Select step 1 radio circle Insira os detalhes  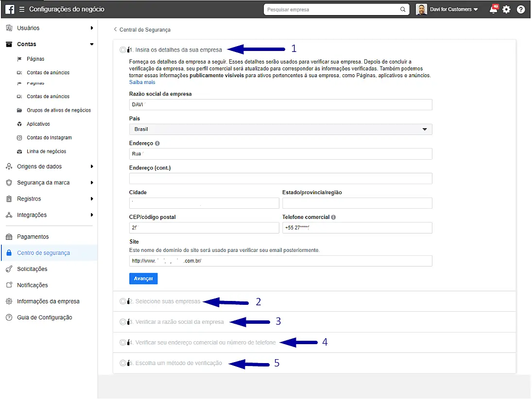[x=122, y=50]
